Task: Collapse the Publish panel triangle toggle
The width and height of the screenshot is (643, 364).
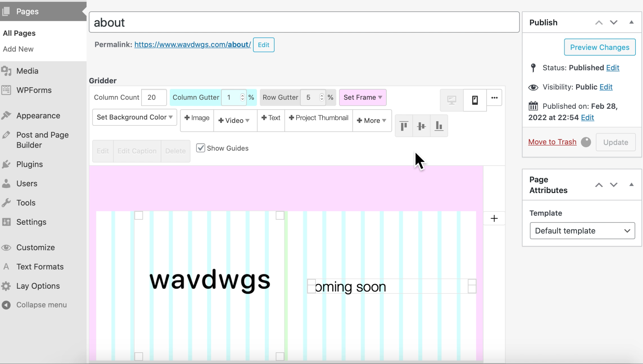Action: click(631, 22)
